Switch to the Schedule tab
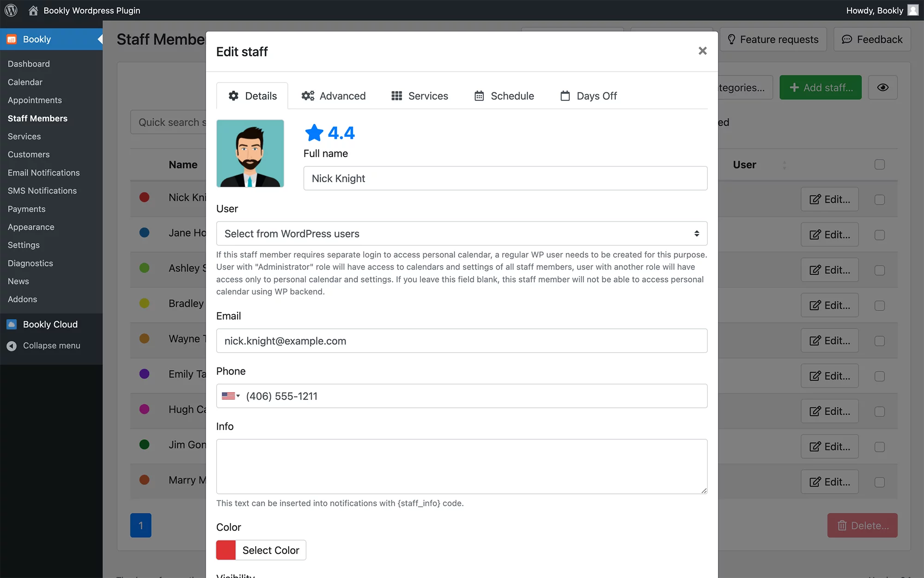The image size is (924, 578). (x=504, y=96)
